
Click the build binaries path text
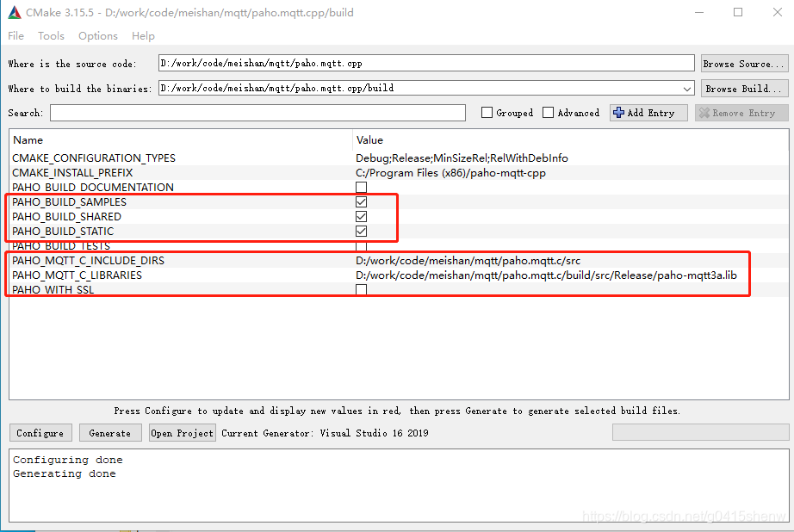point(277,88)
